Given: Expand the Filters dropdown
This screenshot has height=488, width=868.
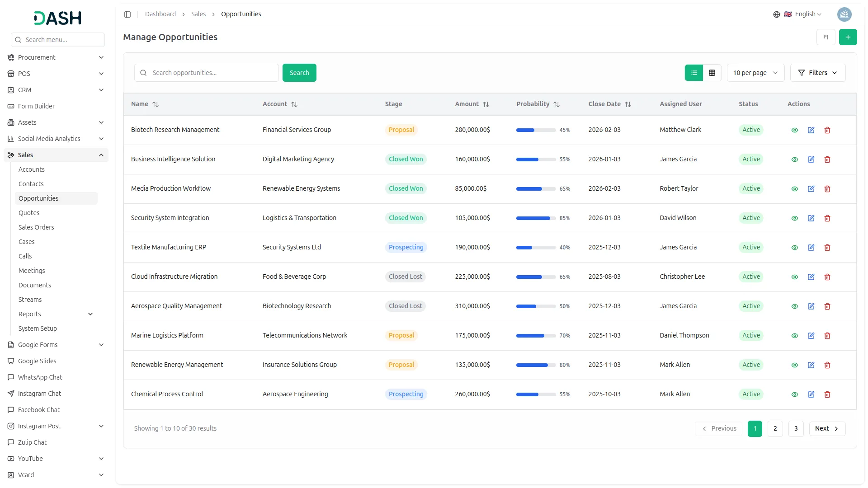Looking at the screenshot, I should coord(817,73).
